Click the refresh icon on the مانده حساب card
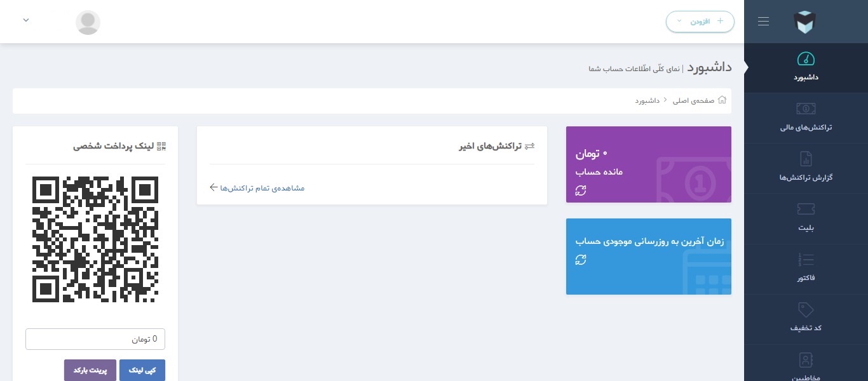Viewport: 868px width, 381px height. (581, 190)
